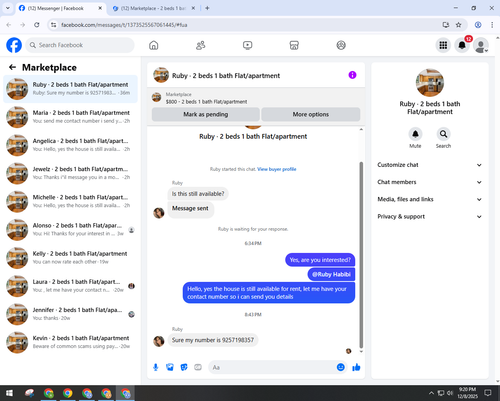Click the Mute bell icon

pyautogui.click(x=415, y=134)
